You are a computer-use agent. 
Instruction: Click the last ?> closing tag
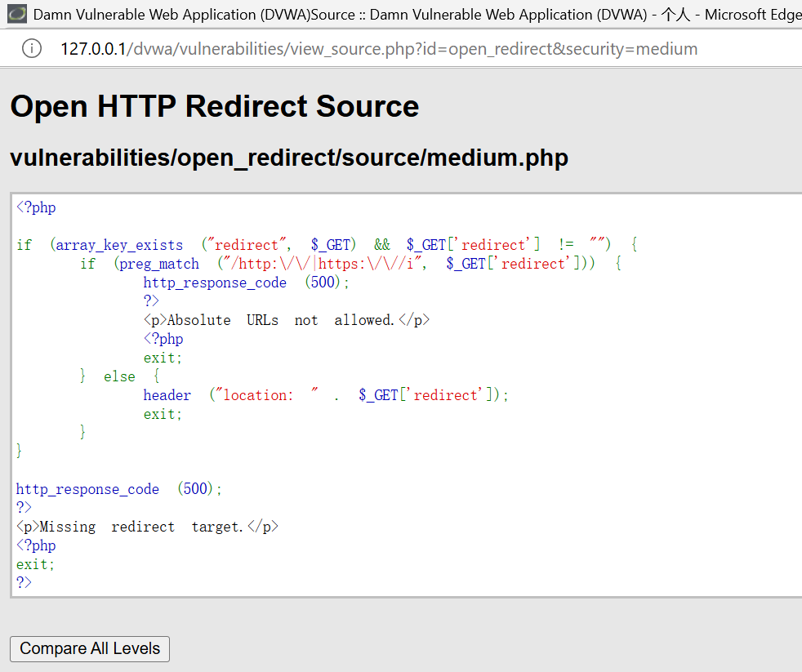coord(24,582)
